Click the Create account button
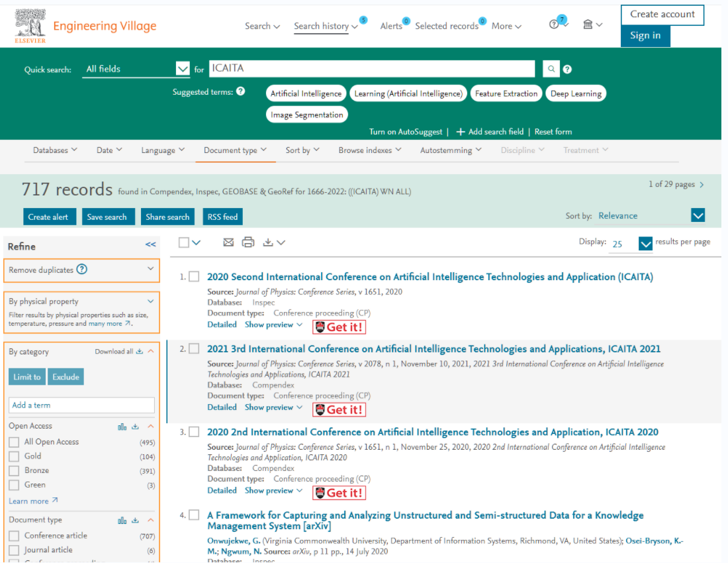The width and height of the screenshot is (728, 563). click(x=662, y=15)
